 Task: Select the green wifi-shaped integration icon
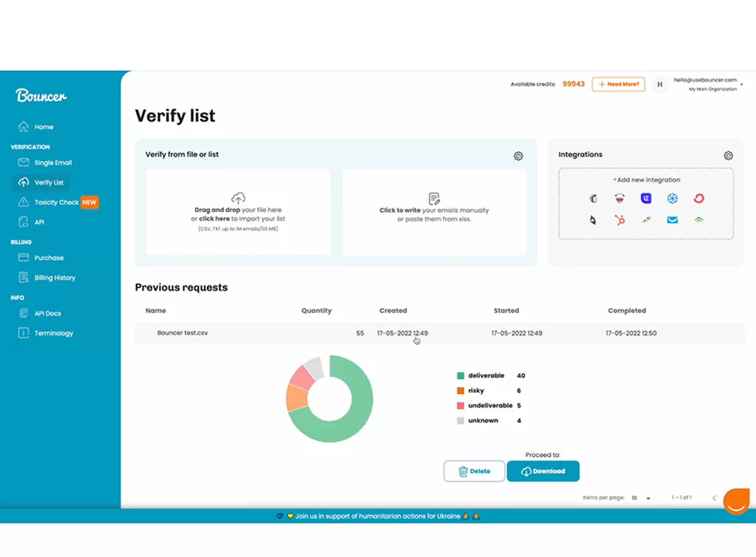pyautogui.click(x=699, y=220)
